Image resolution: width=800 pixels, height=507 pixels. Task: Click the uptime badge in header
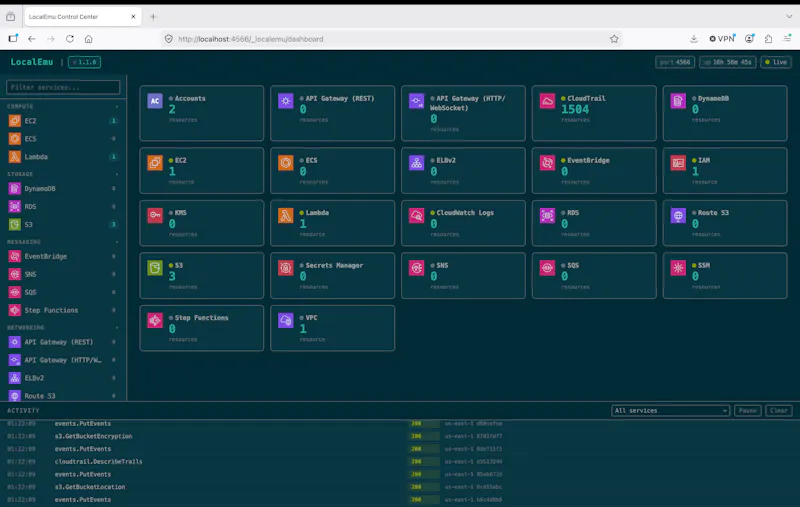click(x=728, y=62)
